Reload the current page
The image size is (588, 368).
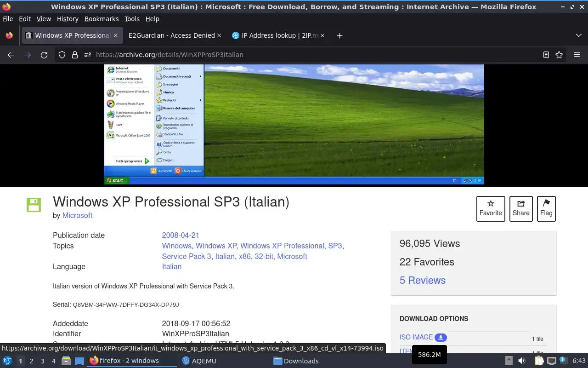click(x=44, y=55)
